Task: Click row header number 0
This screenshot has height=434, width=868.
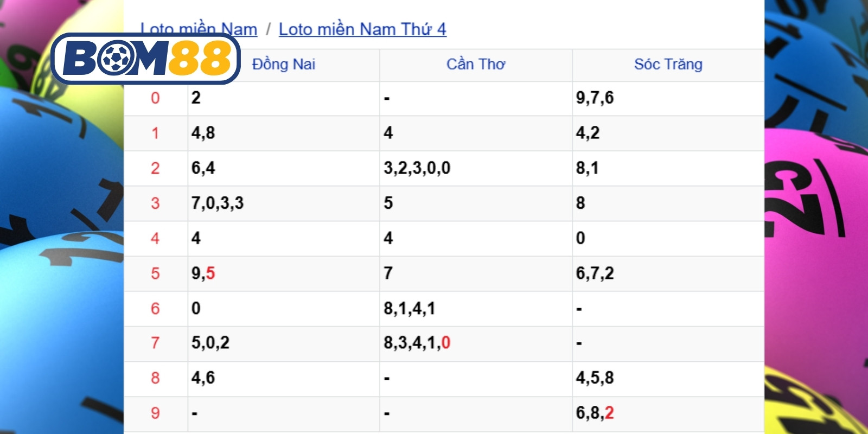Action: (155, 98)
